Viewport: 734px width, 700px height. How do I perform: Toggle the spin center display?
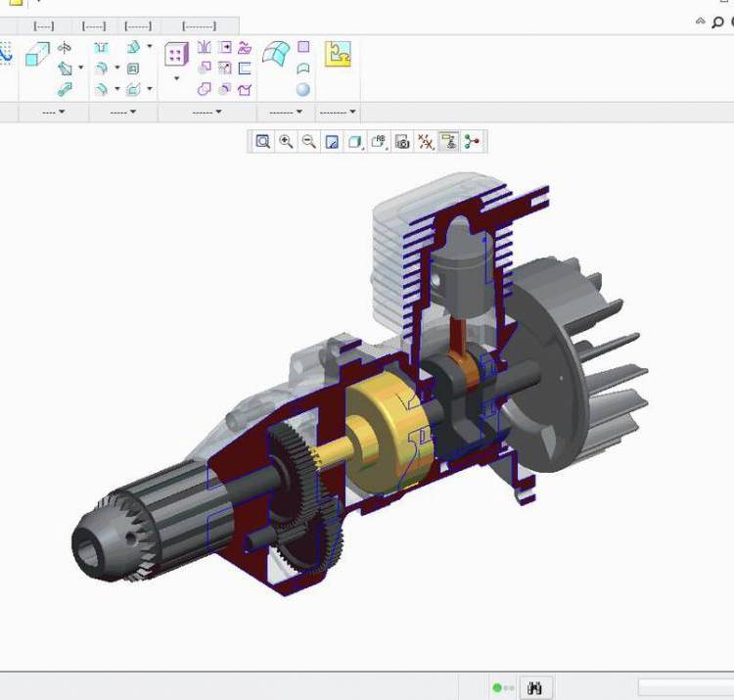[x=473, y=142]
